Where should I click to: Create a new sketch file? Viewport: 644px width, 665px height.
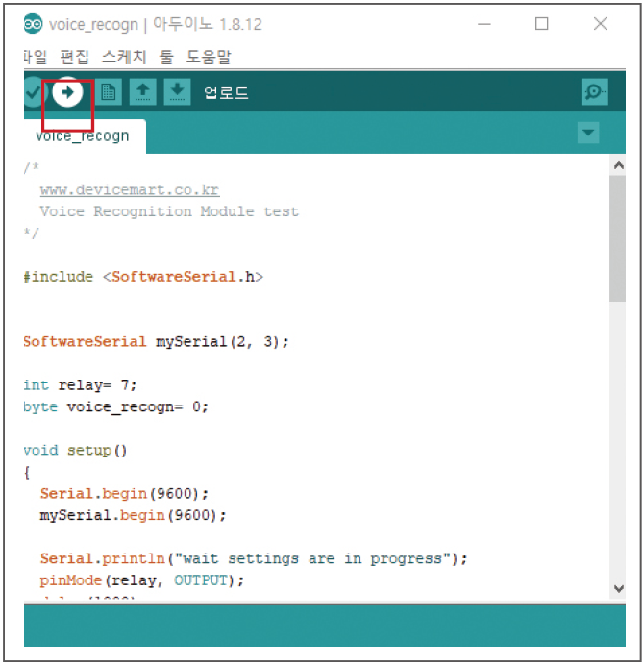pyautogui.click(x=109, y=91)
